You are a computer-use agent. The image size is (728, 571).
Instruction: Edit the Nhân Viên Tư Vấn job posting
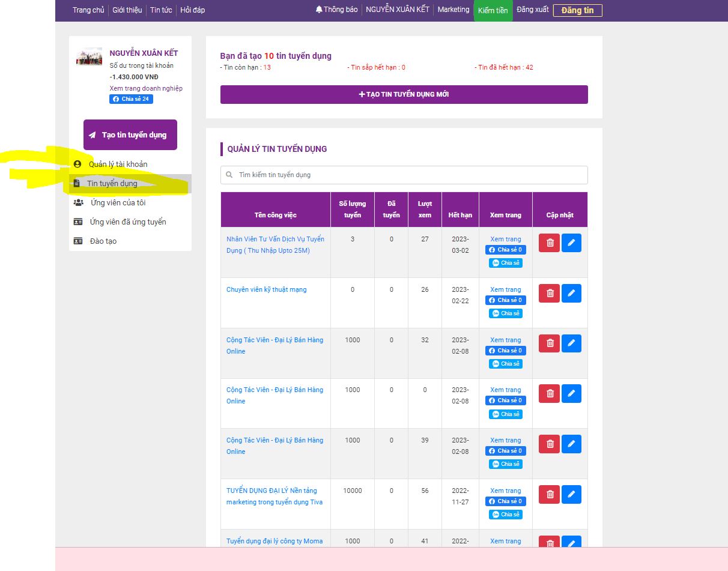click(x=571, y=243)
